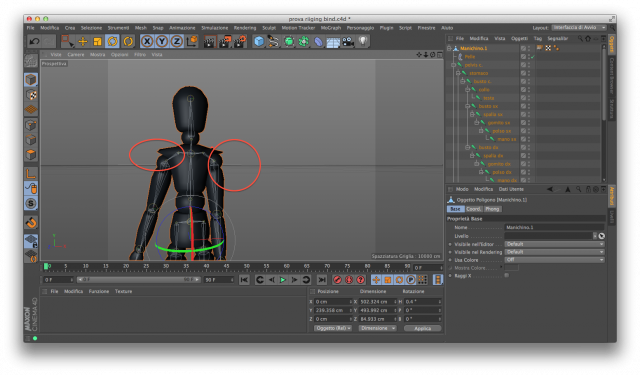Collapse the stomaco joint branch

[458, 73]
